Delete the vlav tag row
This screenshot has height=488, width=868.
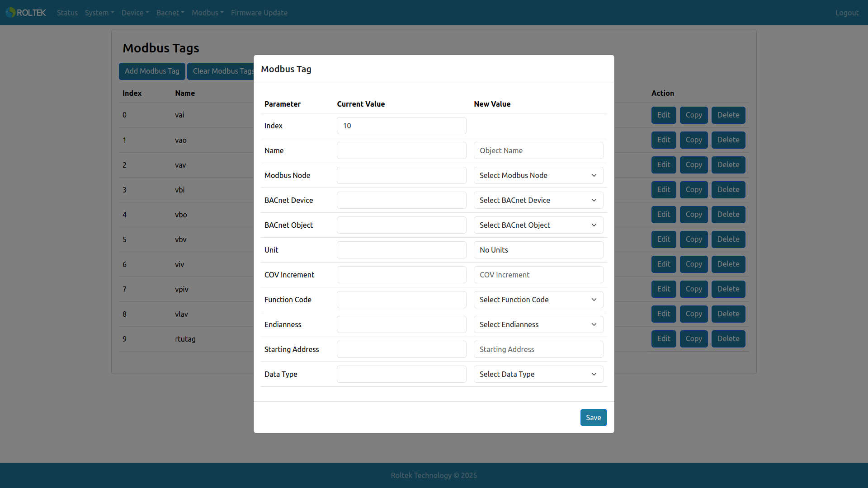pos(728,314)
